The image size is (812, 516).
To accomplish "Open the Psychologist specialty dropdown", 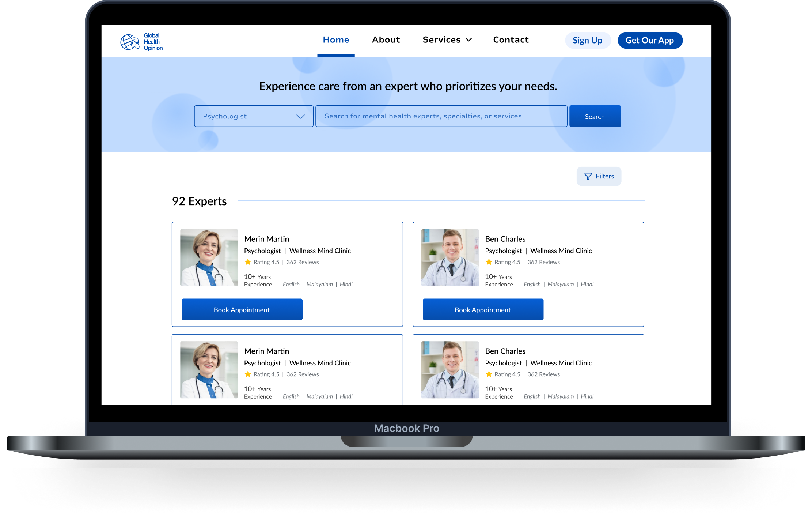I will coord(254,116).
